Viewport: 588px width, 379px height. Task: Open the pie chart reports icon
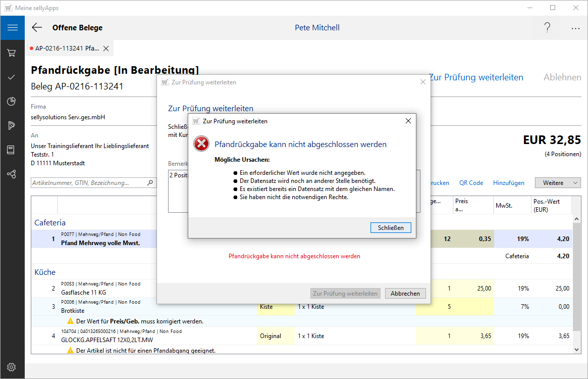point(12,101)
